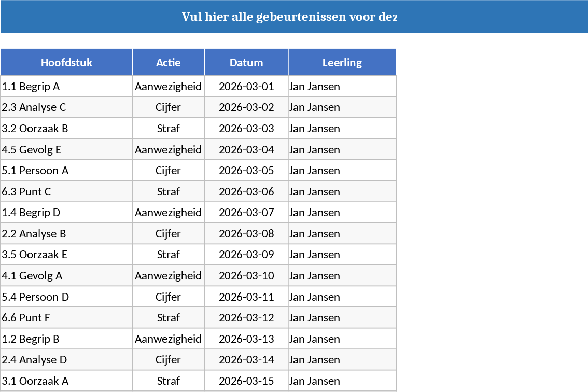Select the '5.1 Persoon A' cell
The height and width of the screenshot is (392, 588).
66,171
